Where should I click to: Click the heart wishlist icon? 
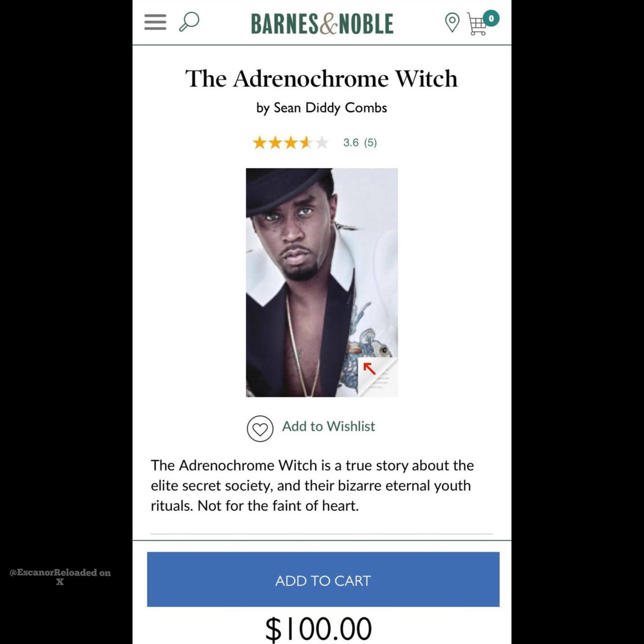pyautogui.click(x=260, y=429)
